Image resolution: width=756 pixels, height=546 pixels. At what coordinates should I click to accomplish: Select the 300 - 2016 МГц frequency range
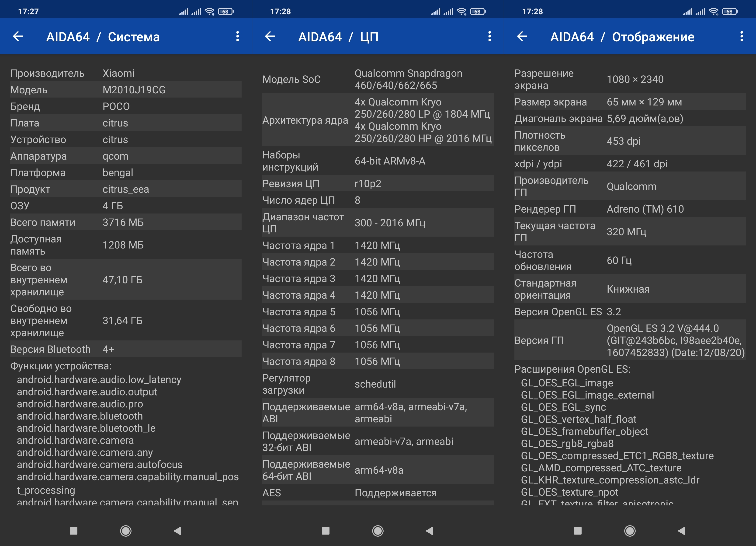[390, 223]
